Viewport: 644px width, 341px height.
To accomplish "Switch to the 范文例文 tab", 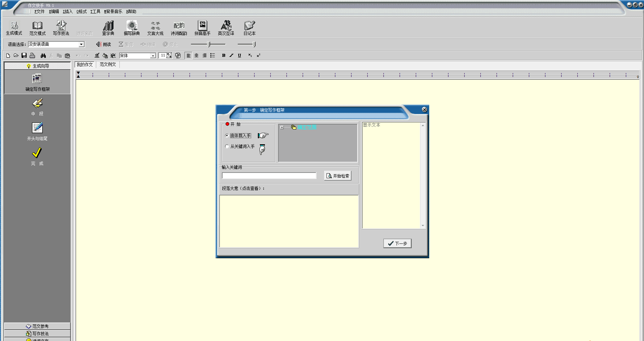I will click(x=108, y=65).
